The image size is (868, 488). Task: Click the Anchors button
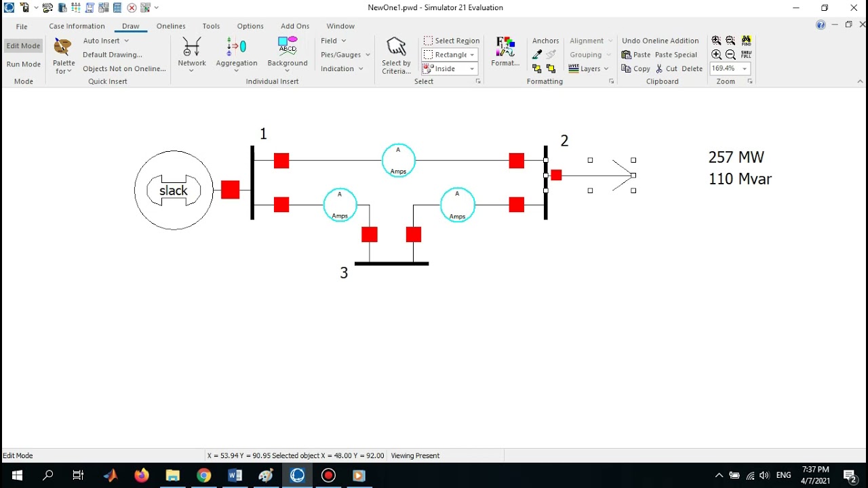point(546,41)
